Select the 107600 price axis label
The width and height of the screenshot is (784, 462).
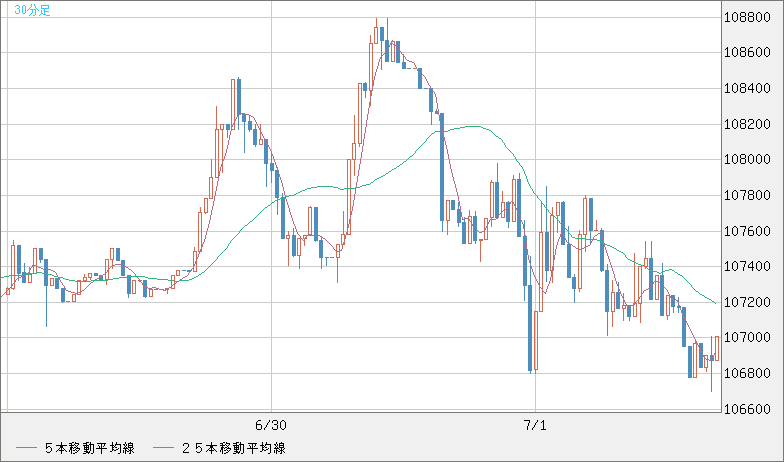pos(747,231)
